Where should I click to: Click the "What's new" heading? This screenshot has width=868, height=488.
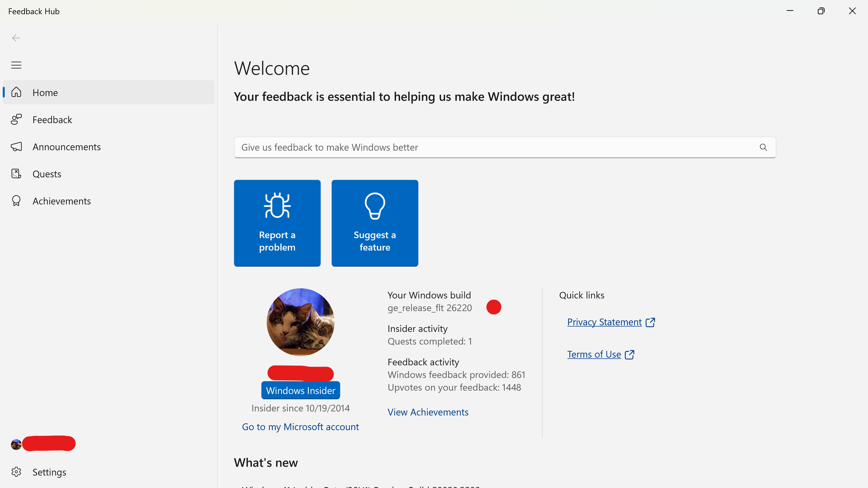click(266, 463)
